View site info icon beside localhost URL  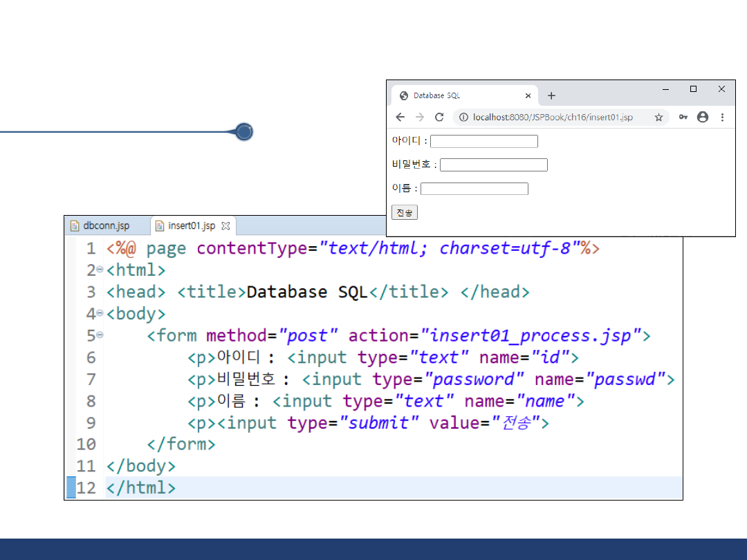tap(463, 118)
